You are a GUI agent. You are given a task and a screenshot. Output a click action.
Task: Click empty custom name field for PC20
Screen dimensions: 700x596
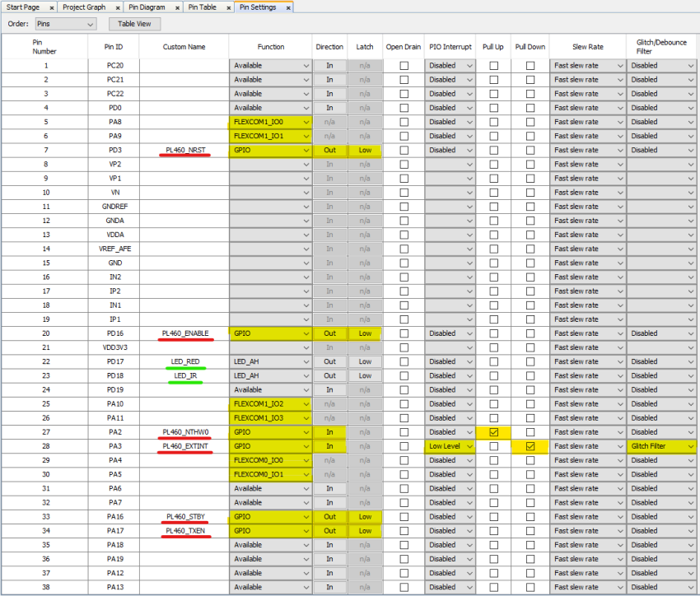tap(184, 66)
